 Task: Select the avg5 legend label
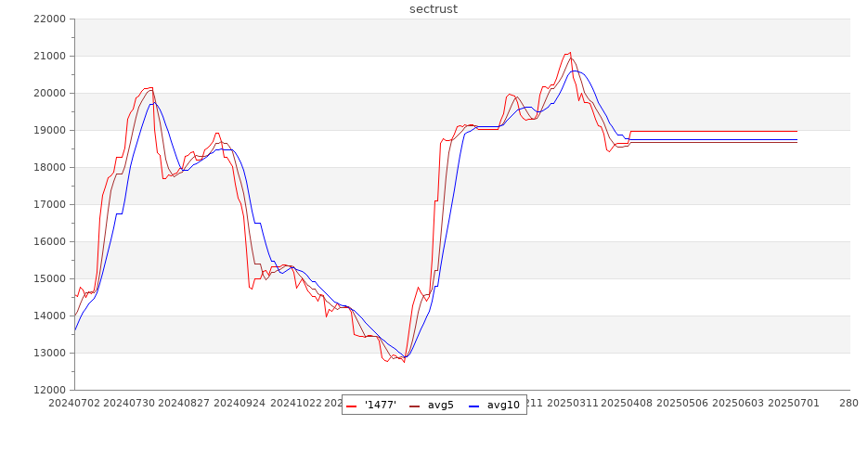(x=441, y=405)
